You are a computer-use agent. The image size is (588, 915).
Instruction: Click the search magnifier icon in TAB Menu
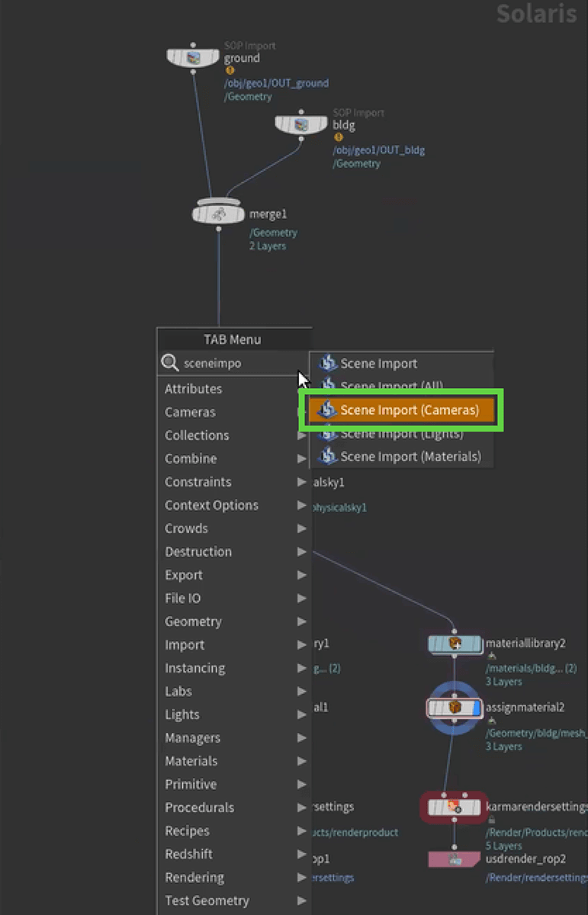tap(170, 364)
